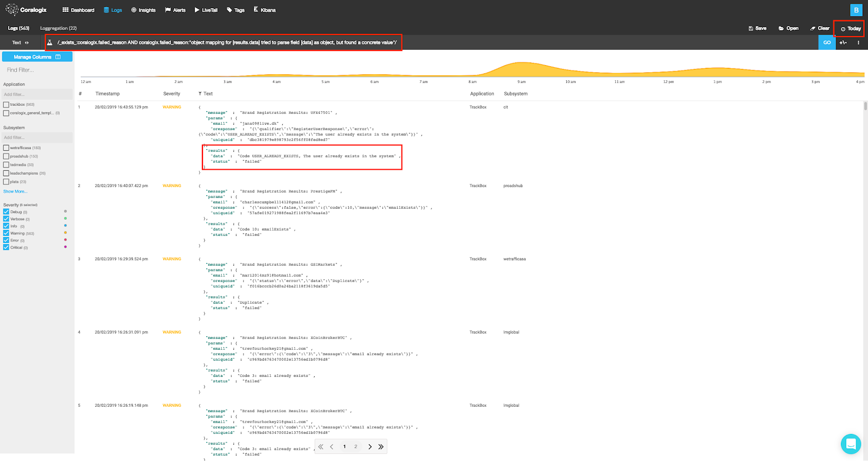Click the Text column filter icon
This screenshot has height=461, width=868.
200,94
